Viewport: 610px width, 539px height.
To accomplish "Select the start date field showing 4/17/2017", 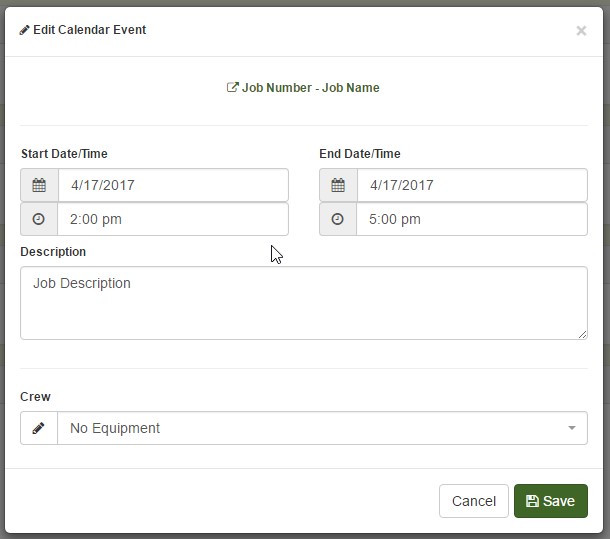I will pyautogui.click(x=173, y=185).
